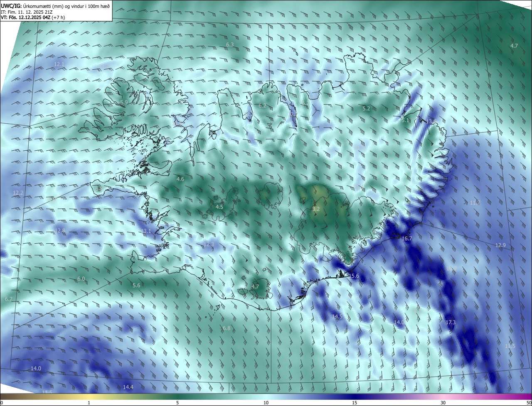Click the 12.2 value label

click(x=18, y=193)
